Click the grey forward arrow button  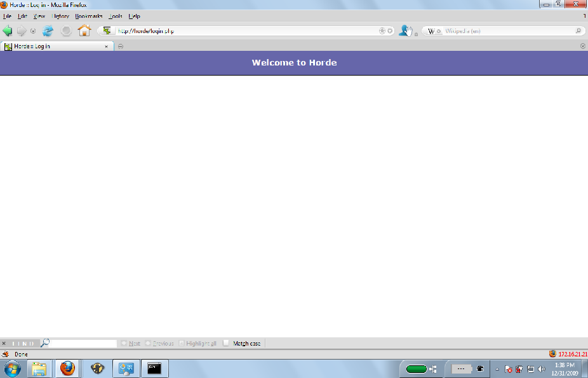point(22,30)
